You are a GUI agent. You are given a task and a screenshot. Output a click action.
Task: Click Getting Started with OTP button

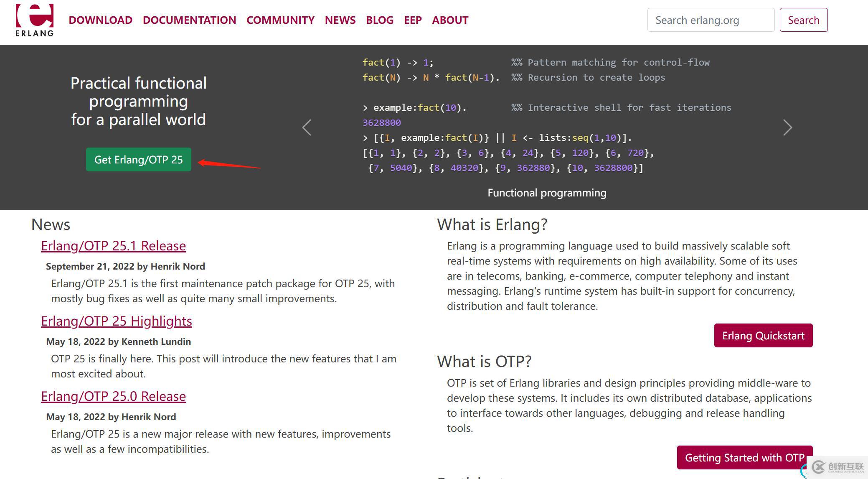tap(744, 458)
